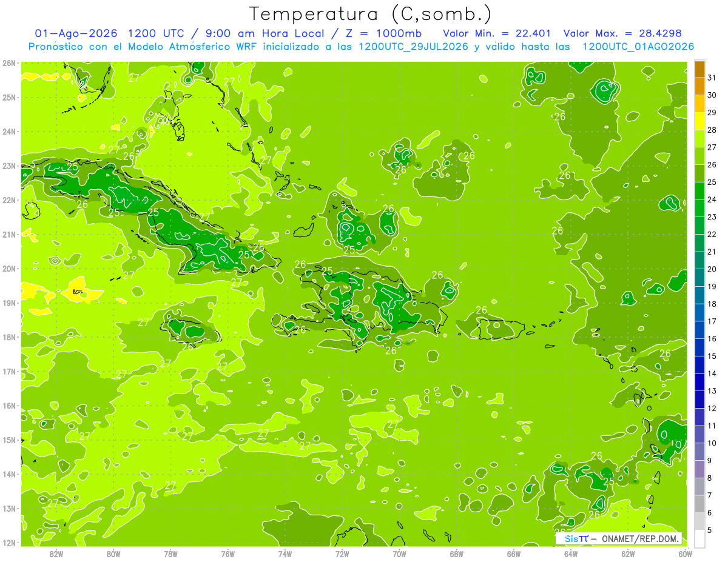
Task: Click the blue colorbar swatch between 16 and 17
Action: coord(699,330)
